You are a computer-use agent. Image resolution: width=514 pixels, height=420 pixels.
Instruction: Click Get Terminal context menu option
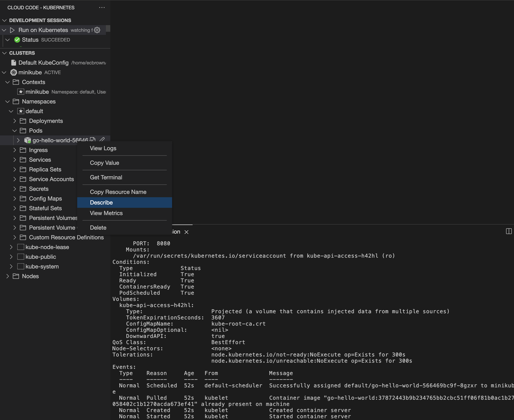click(105, 177)
